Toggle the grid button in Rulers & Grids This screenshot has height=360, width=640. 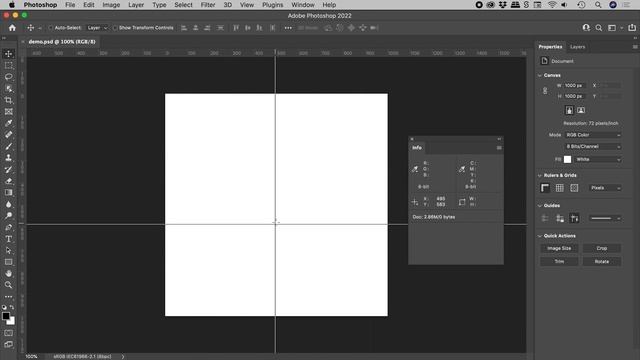click(x=560, y=188)
